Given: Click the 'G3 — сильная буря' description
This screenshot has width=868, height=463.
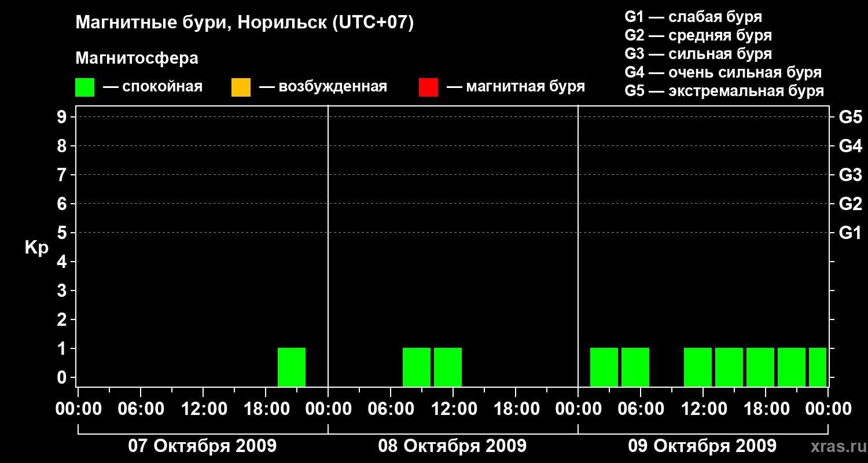Looking at the screenshot, I should 698,54.
